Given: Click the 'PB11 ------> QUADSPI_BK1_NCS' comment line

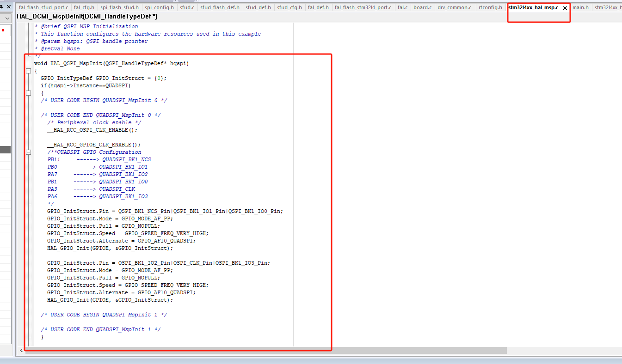Looking at the screenshot, I should (99, 159).
